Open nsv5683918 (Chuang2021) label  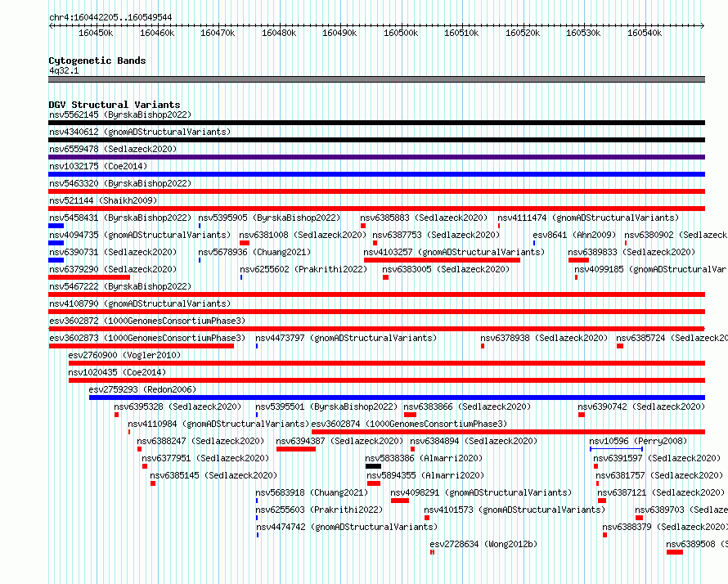(312, 492)
